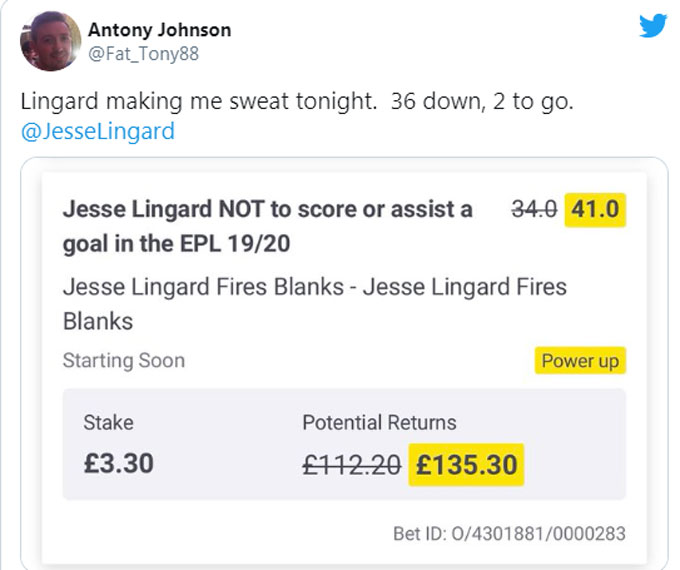The width and height of the screenshot is (680, 570).
Task: Open the @Fat_Tony88 handle link
Action: [x=143, y=54]
